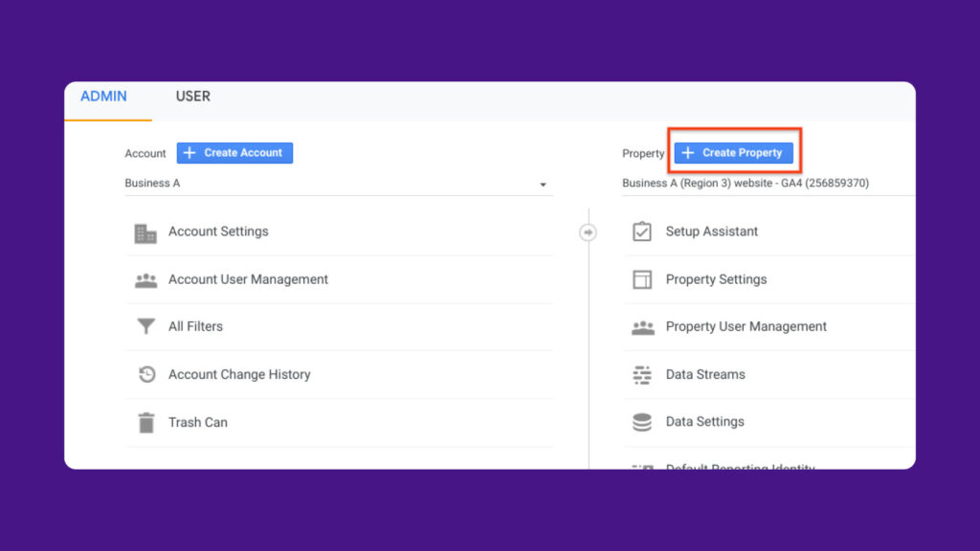Viewport: 980px width, 551px height.
Task: Click the Account Settings building icon
Action: pyautogui.click(x=145, y=233)
